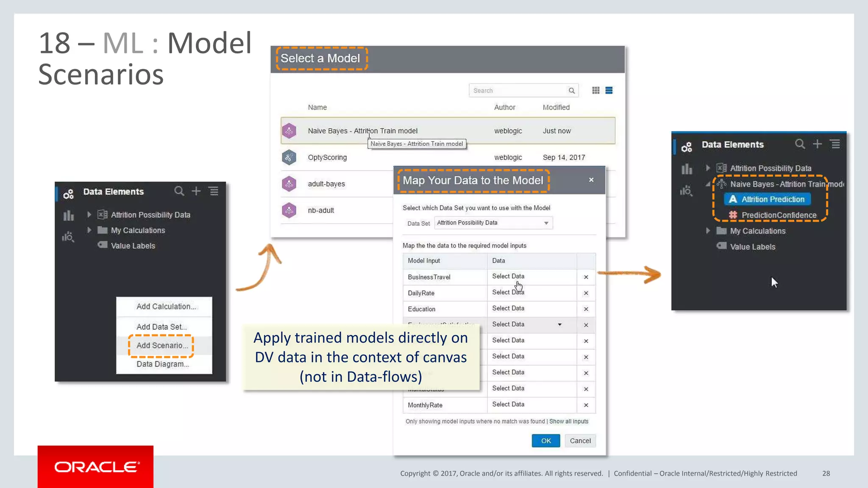This screenshot has width=868, height=488.
Task: Choose Data Diagram... menu entry
Action: point(164,364)
